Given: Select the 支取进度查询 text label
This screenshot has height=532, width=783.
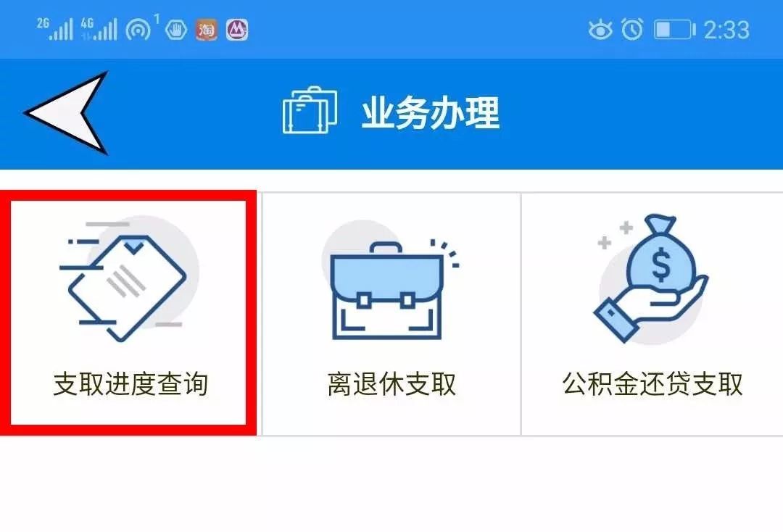Looking at the screenshot, I should point(130,383).
